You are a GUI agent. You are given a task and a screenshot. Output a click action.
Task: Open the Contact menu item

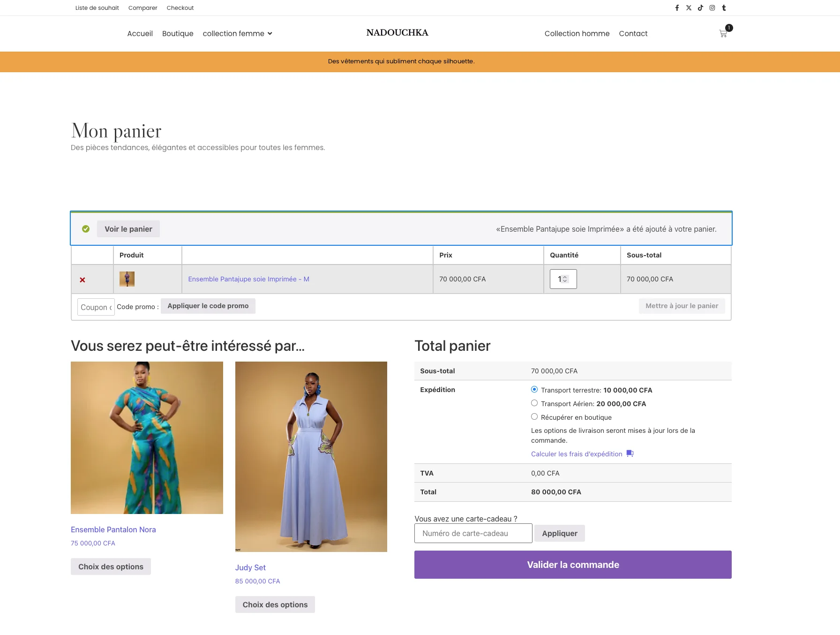633,34
